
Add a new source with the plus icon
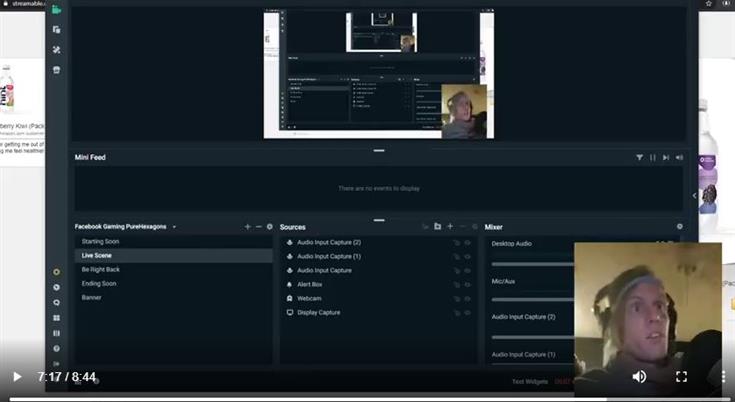pyautogui.click(x=450, y=226)
